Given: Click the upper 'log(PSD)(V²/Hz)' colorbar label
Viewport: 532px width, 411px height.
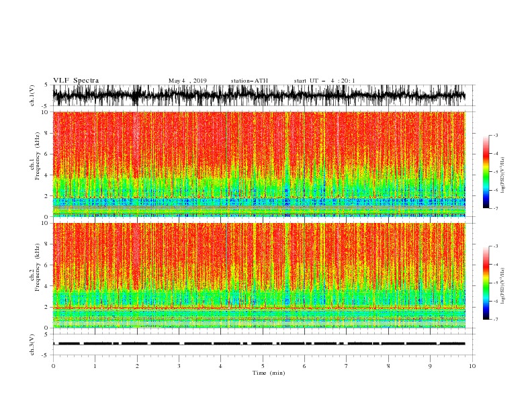Looking at the screenshot, I should pyautogui.click(x=503, y=175).
